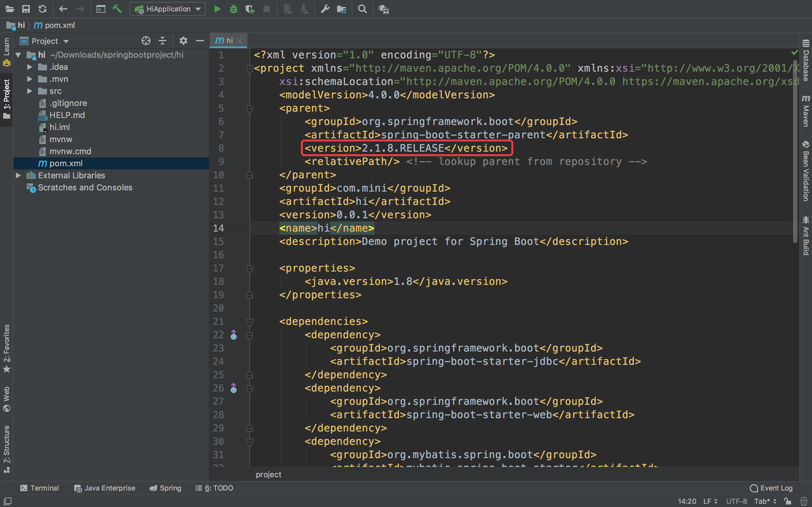Click the UTF-8 encoding selector

pos(736,501)
